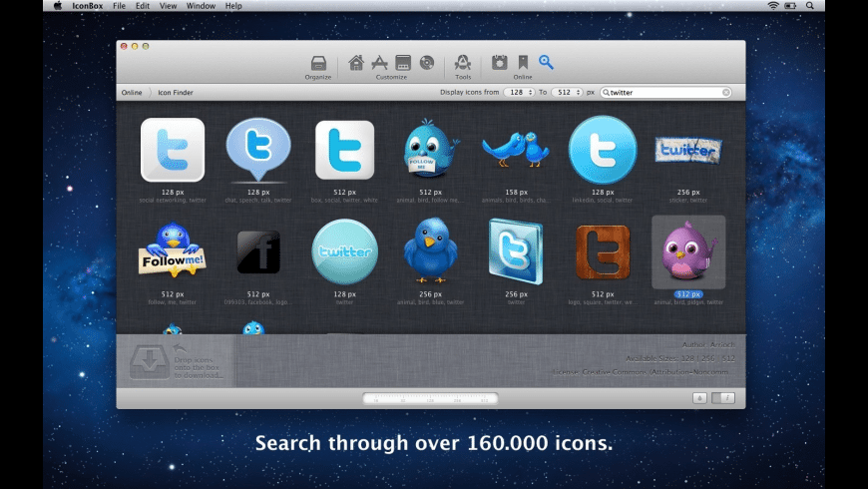Click Icon Finder in the breadcrumb
The image size is (868, 489).
coord(176,93)
